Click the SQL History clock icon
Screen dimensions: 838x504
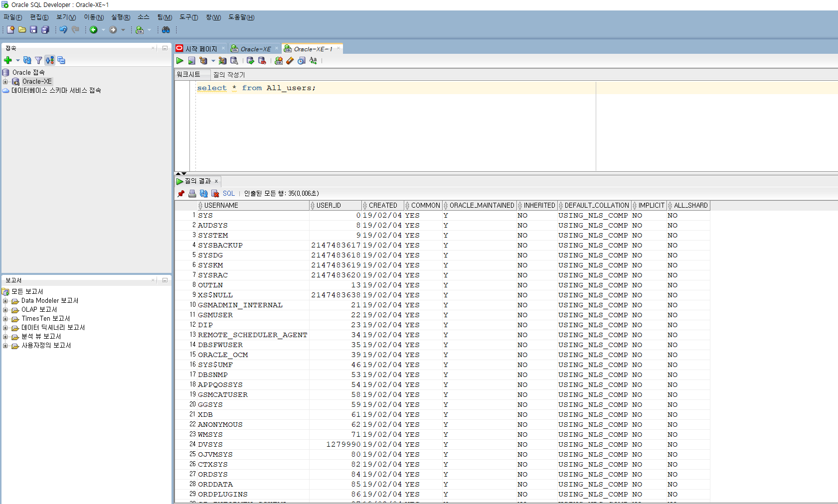[x=302, y=61]
